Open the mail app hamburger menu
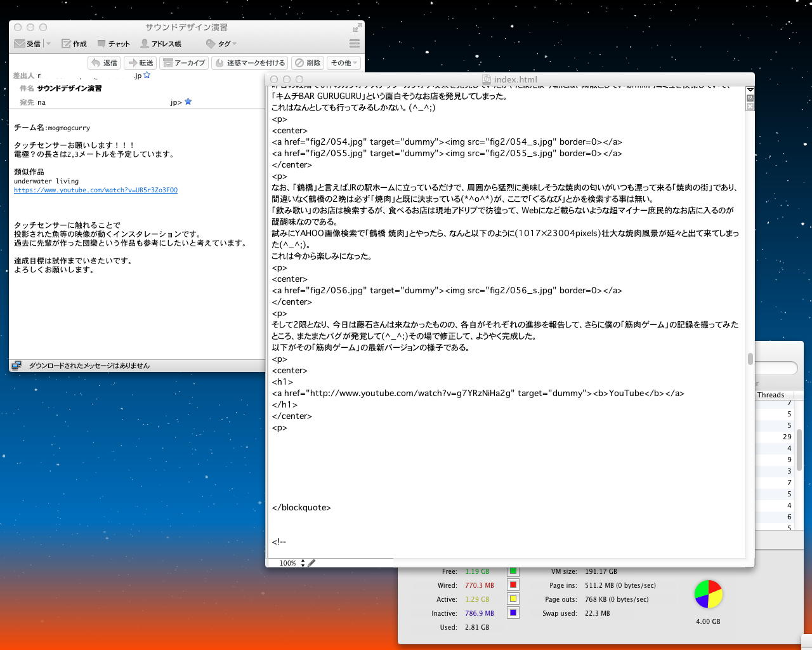Screen dimensions: 812x650 tap(355, 44)
